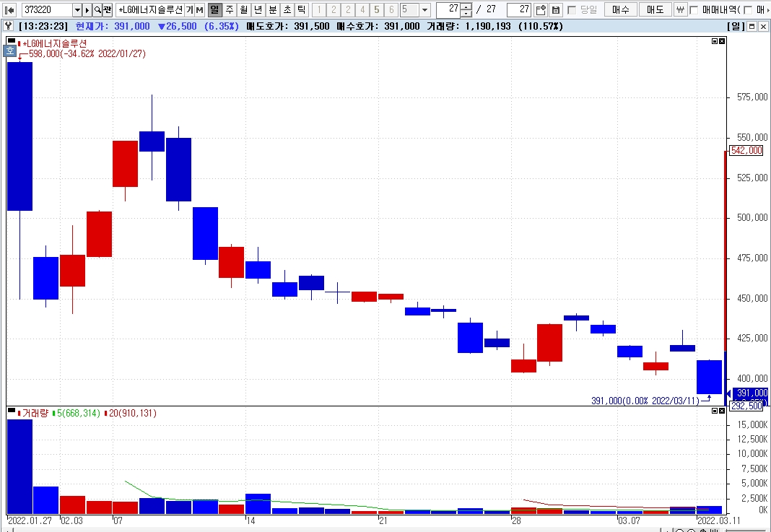Click the 598,000 high price annotation

pyautogui.click(x=87, y=53)
